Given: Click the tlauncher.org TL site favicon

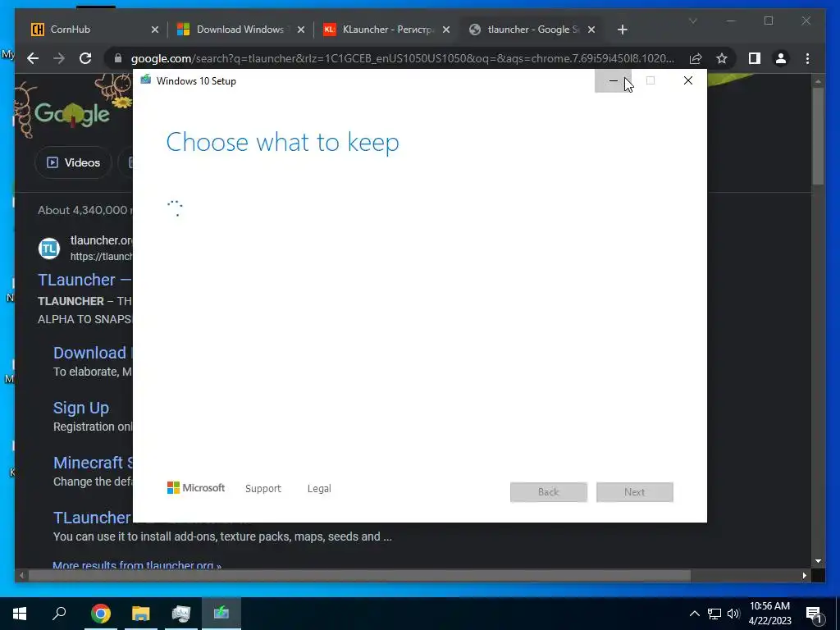Looking at the screenshot, I should [48, 248].
